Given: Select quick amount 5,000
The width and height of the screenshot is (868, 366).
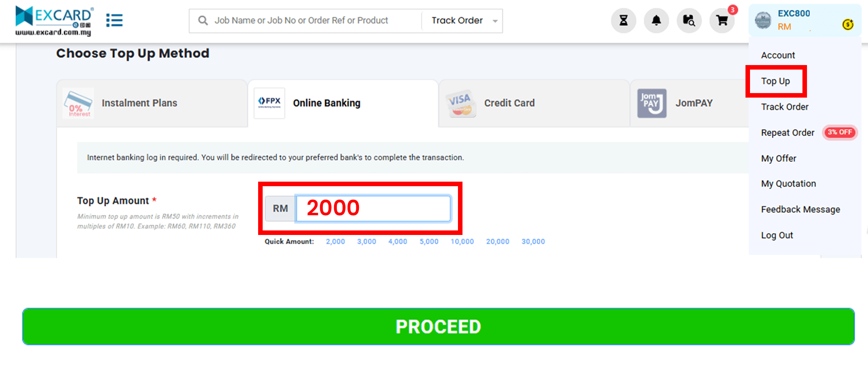Looking at the screenshot, I should (429, 241).
